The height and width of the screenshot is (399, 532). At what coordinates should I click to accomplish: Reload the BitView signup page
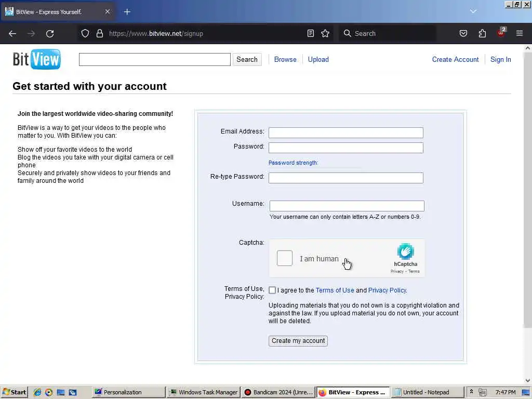(x=50, y=34)
